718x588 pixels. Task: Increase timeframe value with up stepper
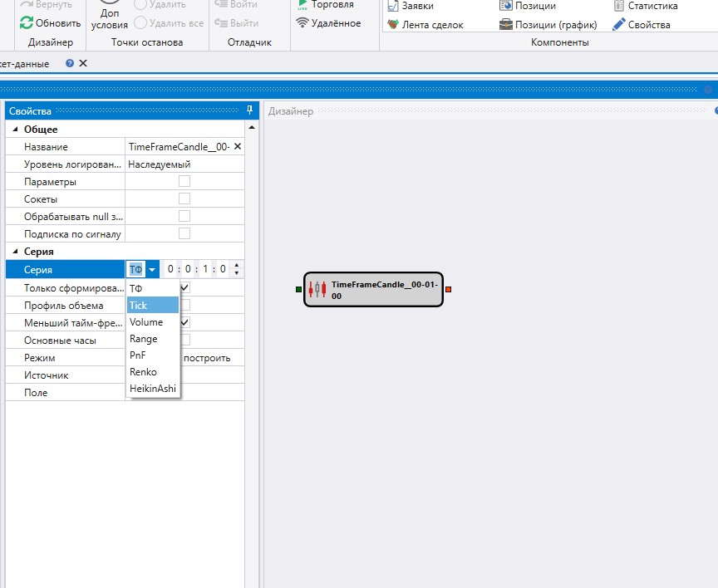[238, 265]
